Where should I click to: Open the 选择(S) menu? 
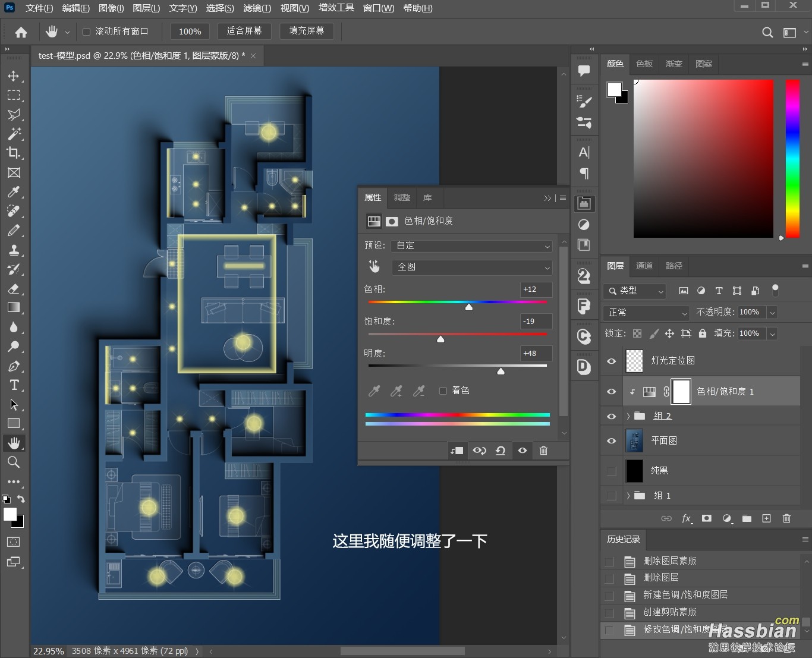220,8
